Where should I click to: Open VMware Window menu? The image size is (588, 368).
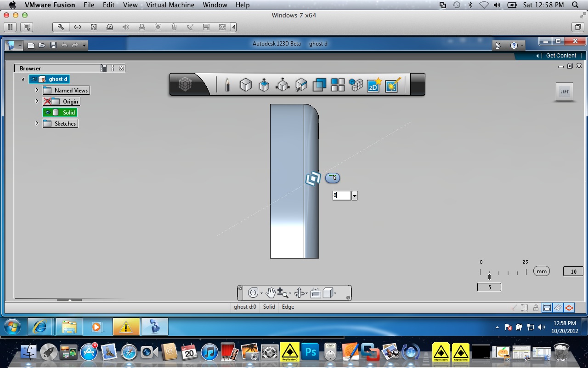pyautogui.click(x=215, y=5)
